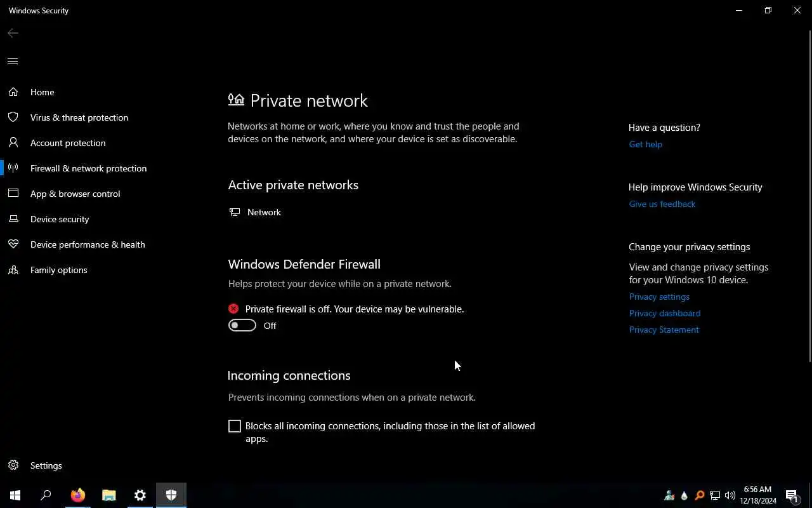Click the water drop tray icon
This screenshot has height=508, width=812.
coord(684,496)
